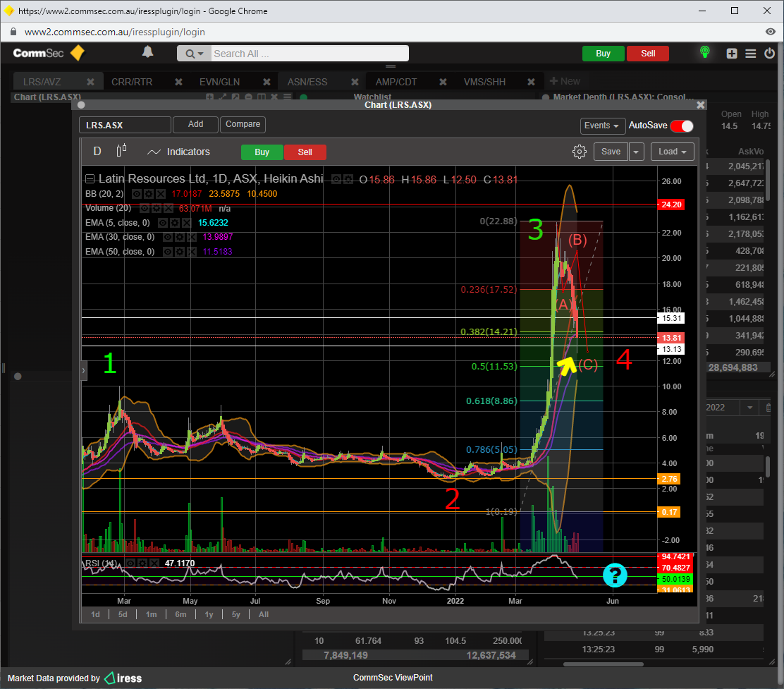The height and width of the screenshot is (689, 784).
Task: Click the candlestick chart style icon
Action: [x=121, y=151]
